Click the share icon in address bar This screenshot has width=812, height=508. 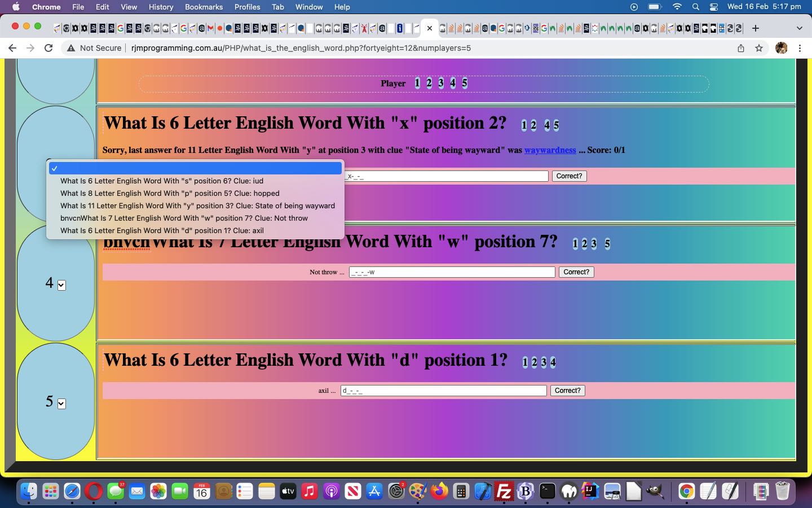point(741,48)
